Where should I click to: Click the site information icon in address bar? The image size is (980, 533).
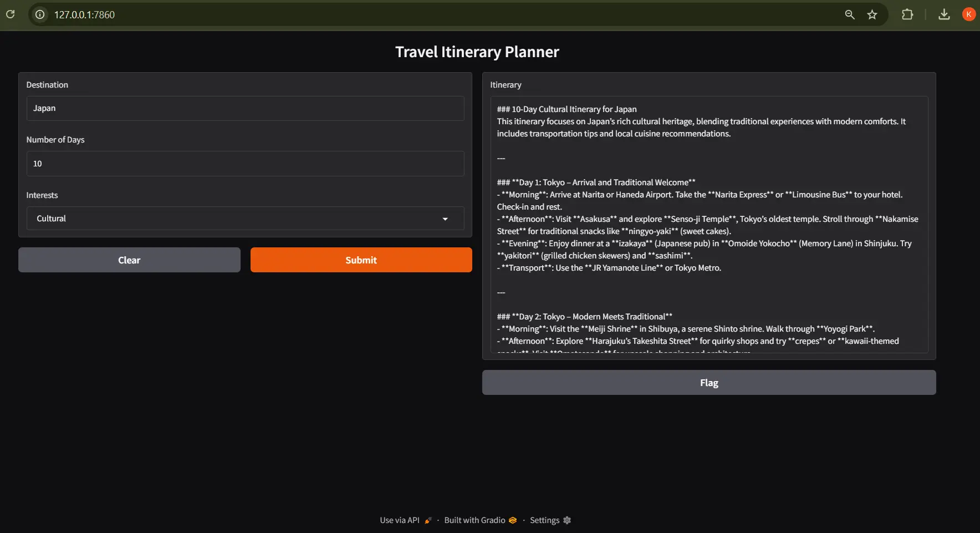[x=40, y=14]
